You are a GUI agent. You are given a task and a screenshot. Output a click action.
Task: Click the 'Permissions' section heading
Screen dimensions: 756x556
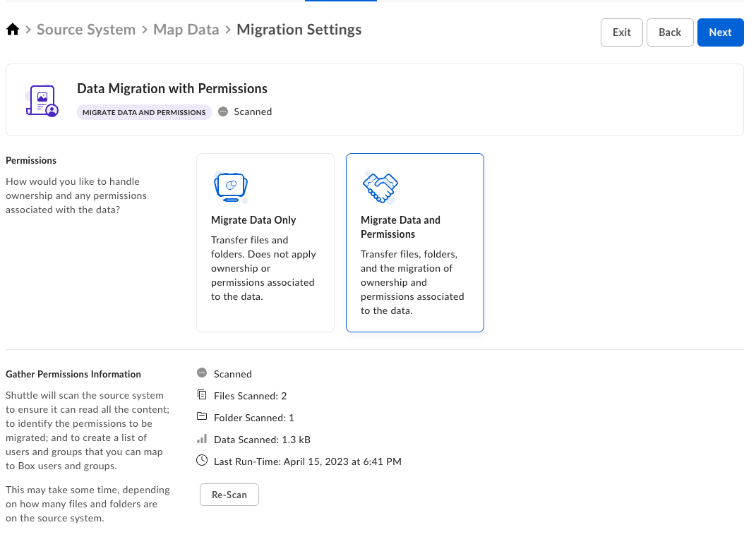[31, 160]
